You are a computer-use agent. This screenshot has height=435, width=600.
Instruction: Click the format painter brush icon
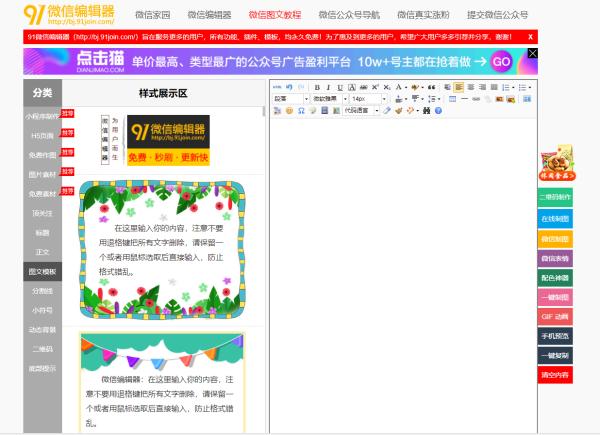tap(398, 111)
